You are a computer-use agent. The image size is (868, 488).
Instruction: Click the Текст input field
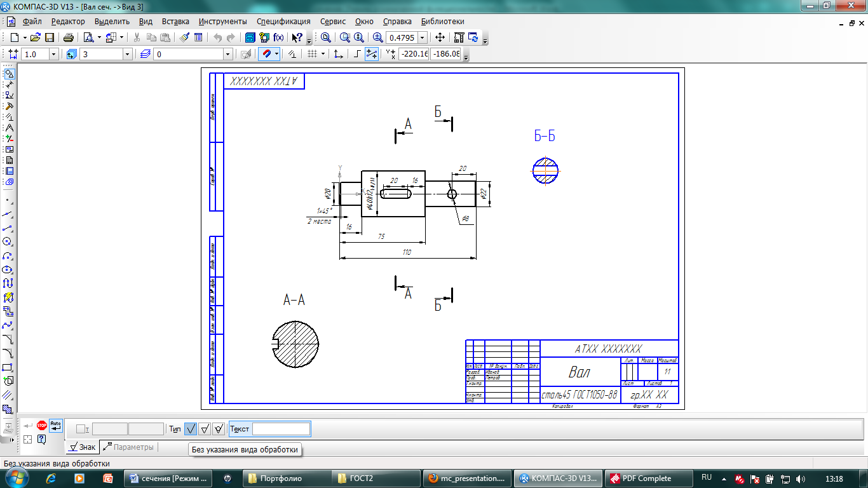click(281, 429)
